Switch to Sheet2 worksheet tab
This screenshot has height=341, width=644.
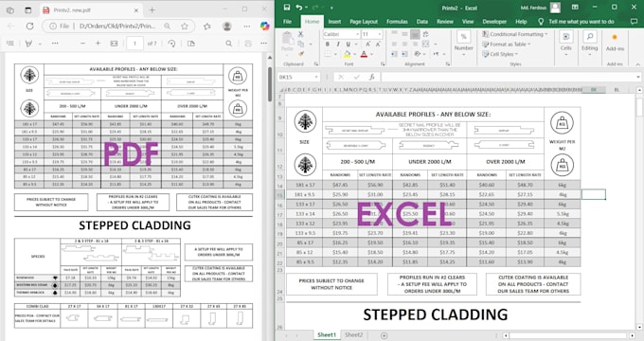[353, 334]
